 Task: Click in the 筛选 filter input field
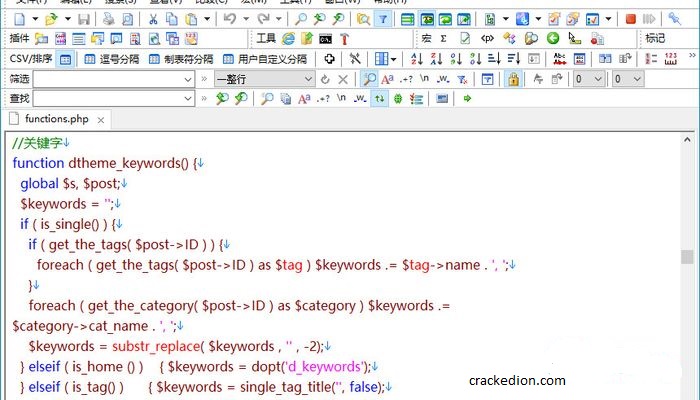click(x=113, y=80)
